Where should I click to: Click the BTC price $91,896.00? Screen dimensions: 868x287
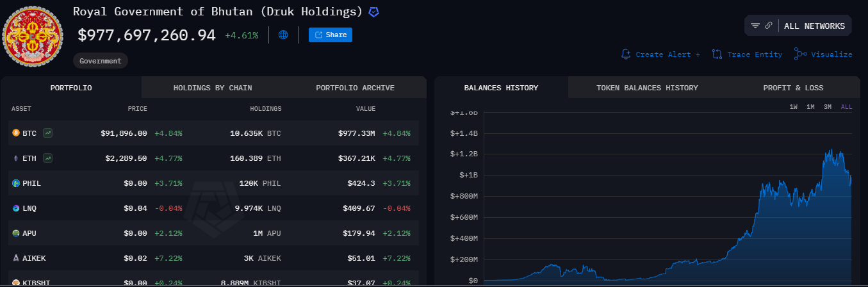(124, 133)
